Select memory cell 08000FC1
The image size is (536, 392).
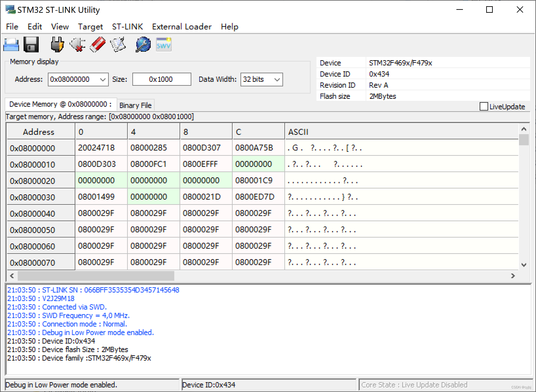pyautogui.click(x=153, y=164)
